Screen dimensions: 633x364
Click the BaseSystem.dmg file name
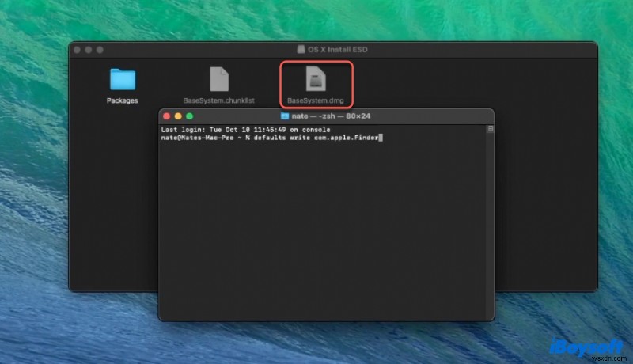(x=315, y=100)
